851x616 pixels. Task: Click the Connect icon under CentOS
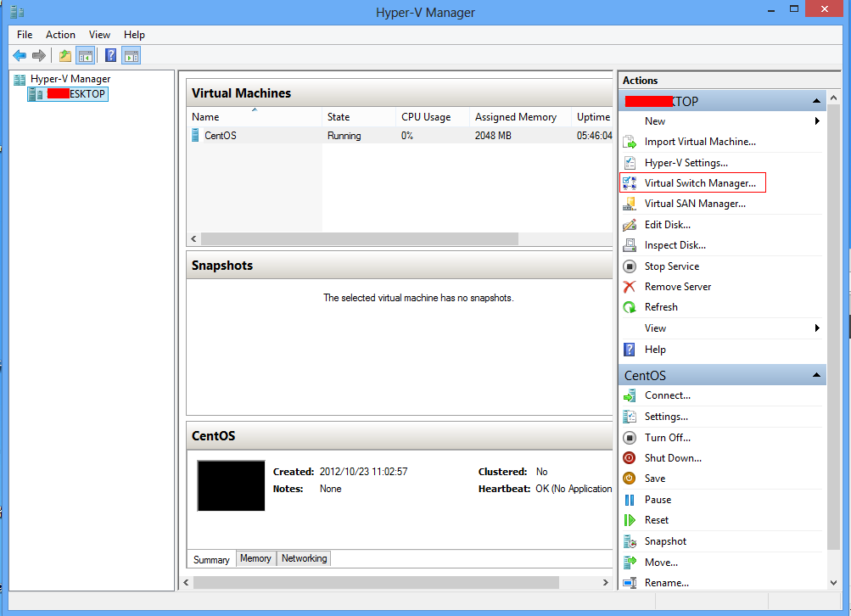(x=630, y=395)
